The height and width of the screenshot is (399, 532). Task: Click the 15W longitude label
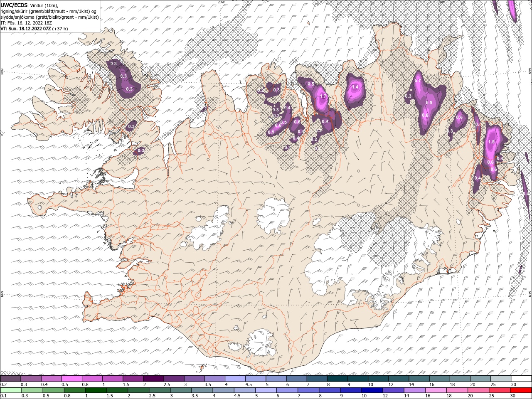(440, 2)
